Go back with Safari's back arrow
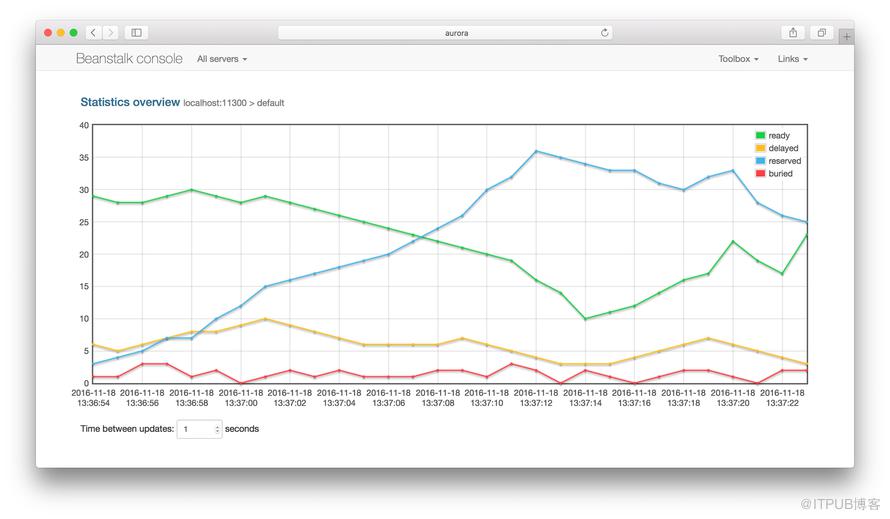The height and width of the screenshot is (519, 890). pos(94,33)
